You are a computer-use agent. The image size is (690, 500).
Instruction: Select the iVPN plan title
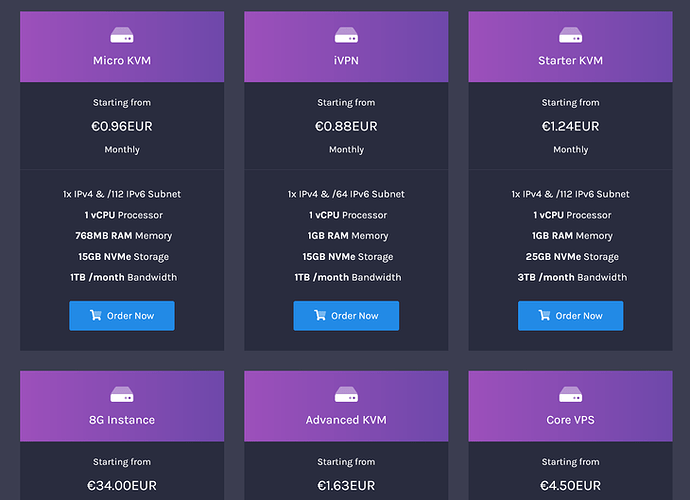click(x=346, y=60)
